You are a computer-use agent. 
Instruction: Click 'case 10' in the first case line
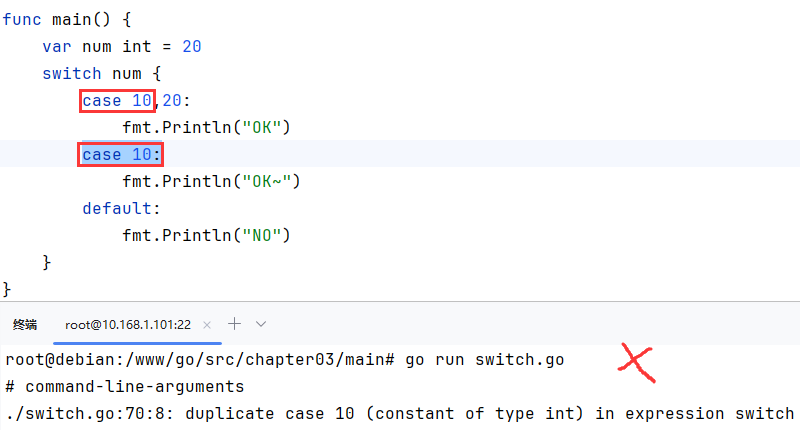click(117, 100)
